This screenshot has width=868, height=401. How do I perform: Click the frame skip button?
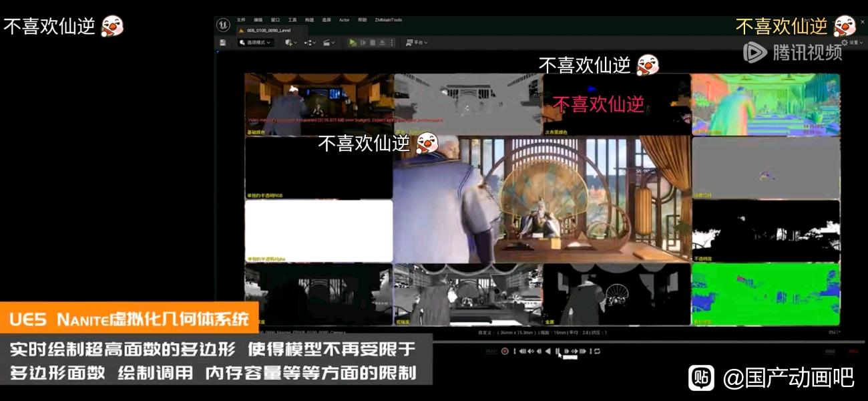coord(363,42)
